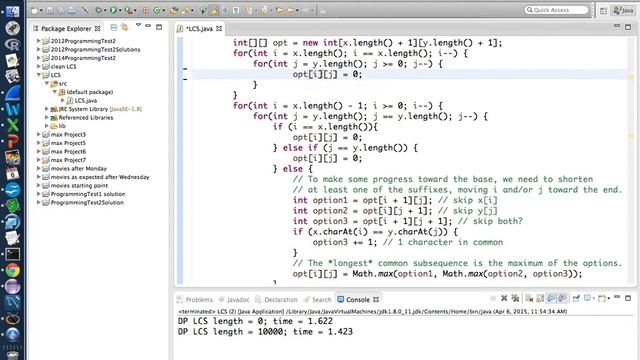Switch to the Search tab
The height and width of the screenshot is (360, 640).
(318, 300)
